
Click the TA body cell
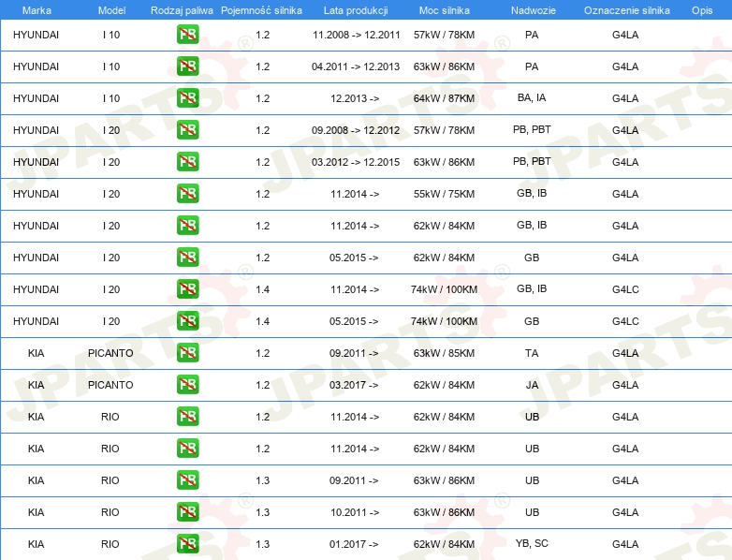pos(532,353)
